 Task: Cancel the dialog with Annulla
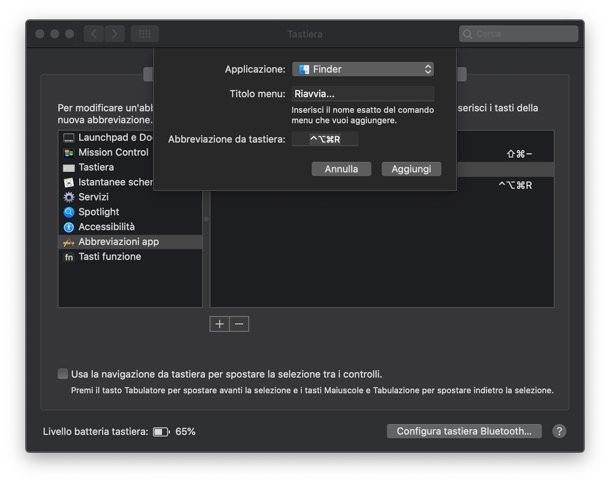(341, 169)
